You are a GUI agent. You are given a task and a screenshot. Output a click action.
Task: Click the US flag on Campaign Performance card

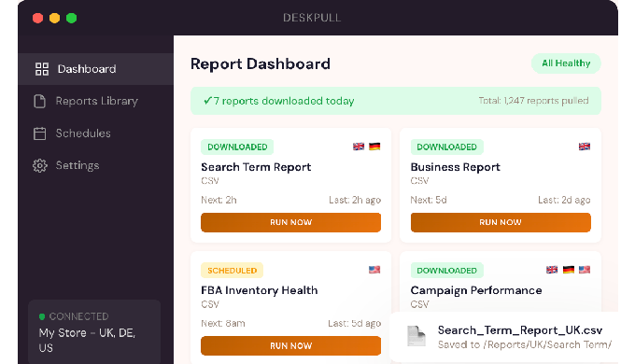(585, 270)
